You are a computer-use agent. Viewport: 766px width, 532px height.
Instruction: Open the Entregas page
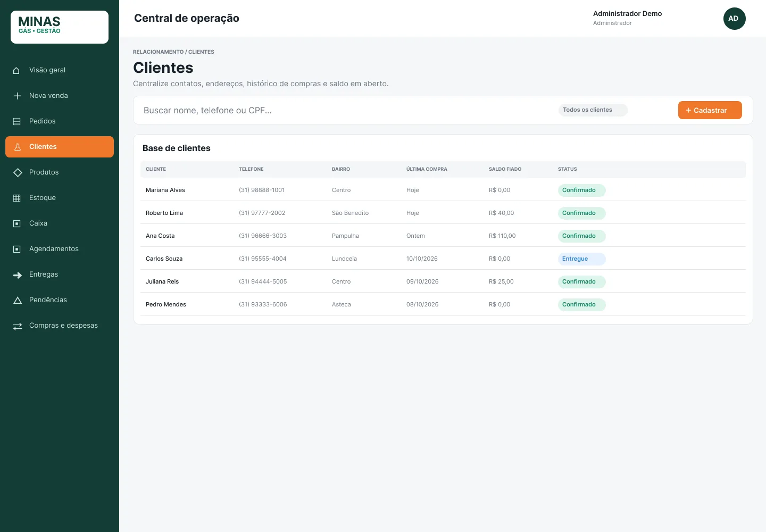[x=60, y=275]
